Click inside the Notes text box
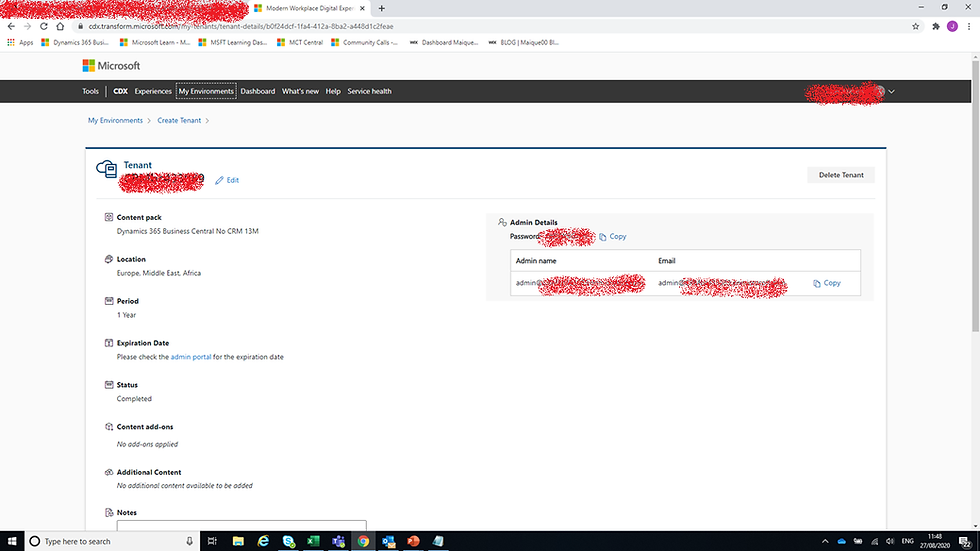This screenshot has height=551, width=980. 241,525
